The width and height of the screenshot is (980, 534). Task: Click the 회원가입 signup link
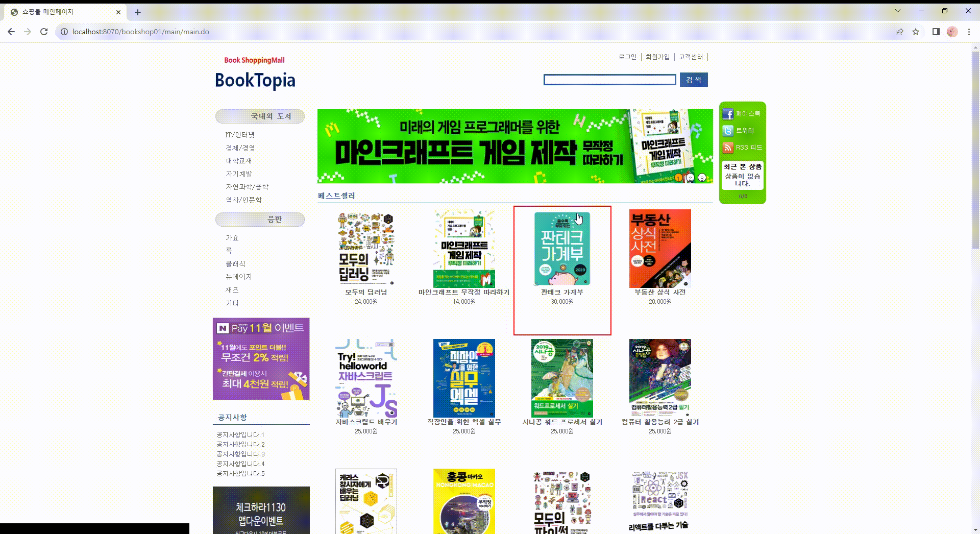pos(659,57)
